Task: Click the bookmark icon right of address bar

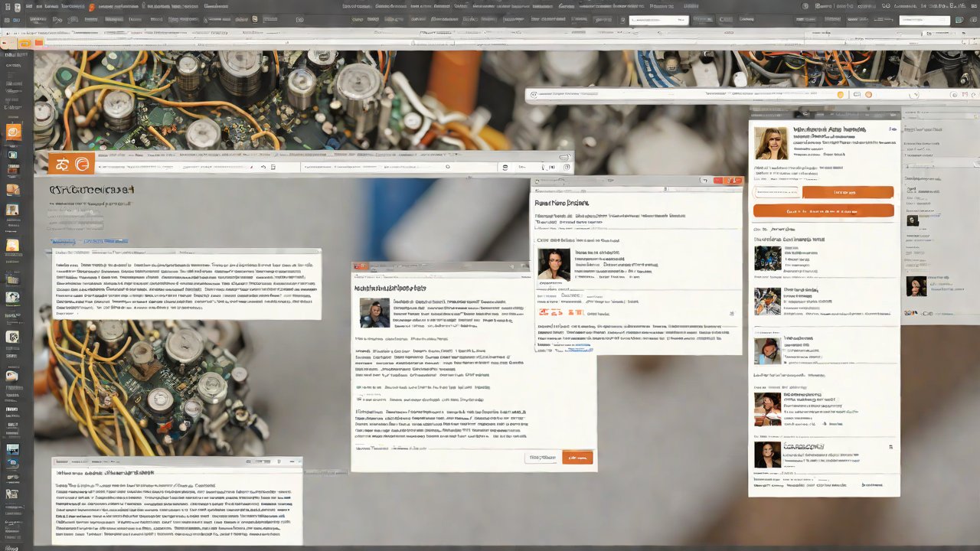Action: (565, 167)
